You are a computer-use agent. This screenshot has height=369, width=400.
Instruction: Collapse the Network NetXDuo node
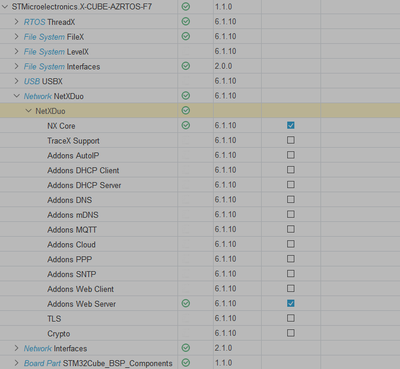pos(17,96)
